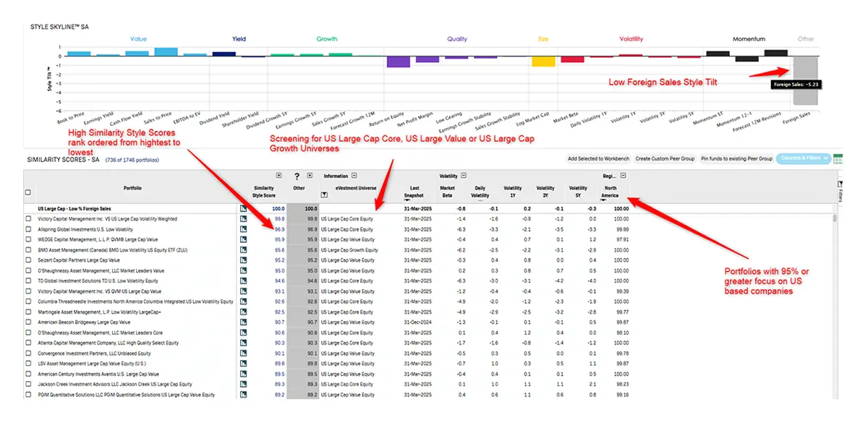868x423 pixels.
Task: Click the eVestment Universe filter icon
Action: pyautogui.click(x=324, y=195)
